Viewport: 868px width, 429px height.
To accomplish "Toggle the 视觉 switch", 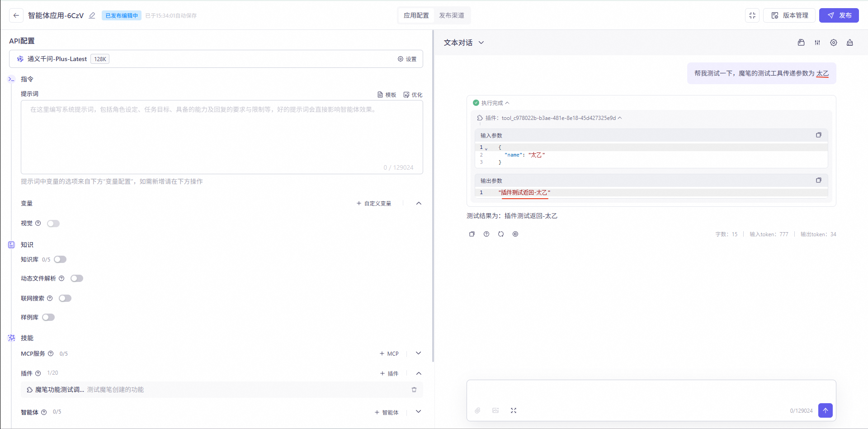I will point(53,224).
